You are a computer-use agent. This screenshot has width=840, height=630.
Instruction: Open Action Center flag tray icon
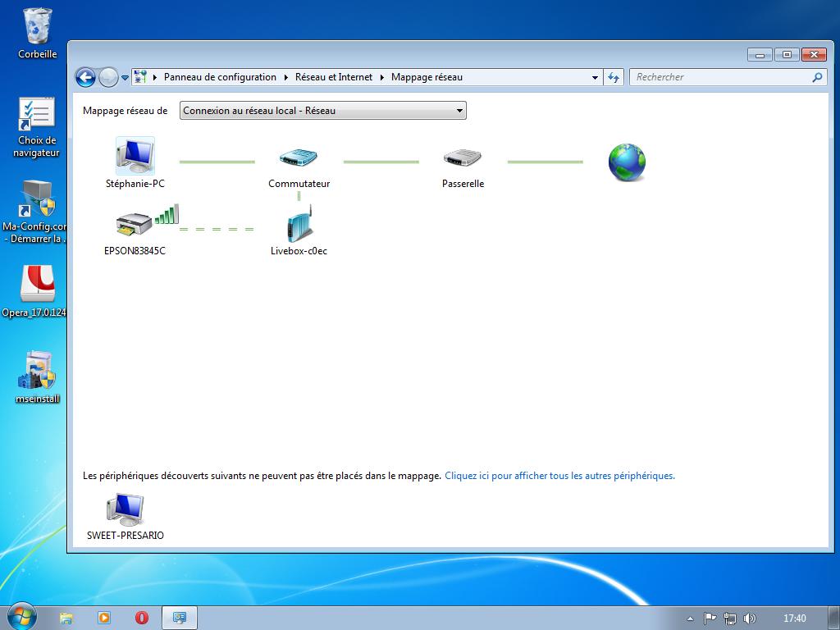point(710,619)
